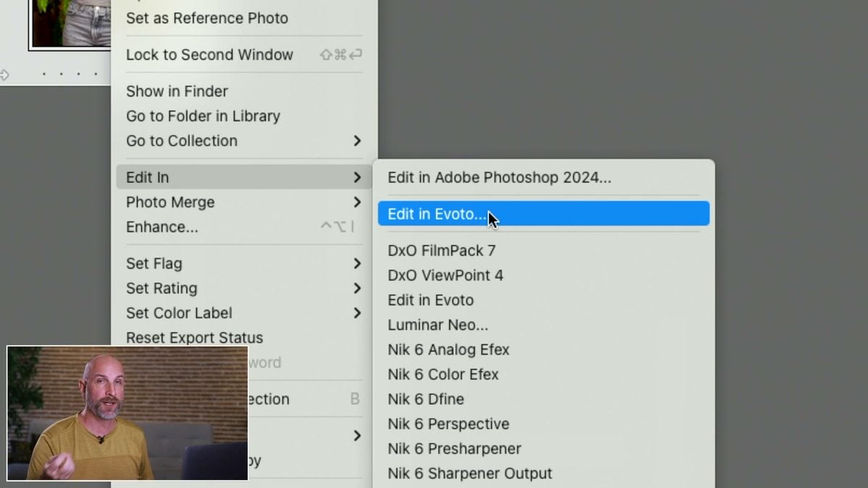Click the presenter webcam video overlay
Viewport: 868px width, 488px height.
[x=127, y=414]
